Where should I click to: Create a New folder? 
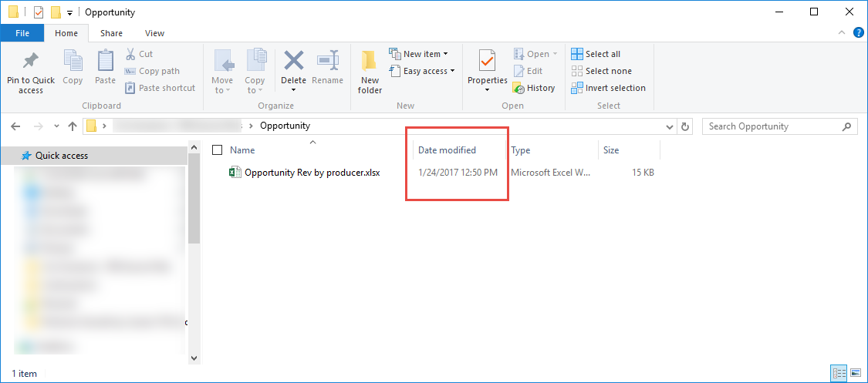tap(370, 72)
